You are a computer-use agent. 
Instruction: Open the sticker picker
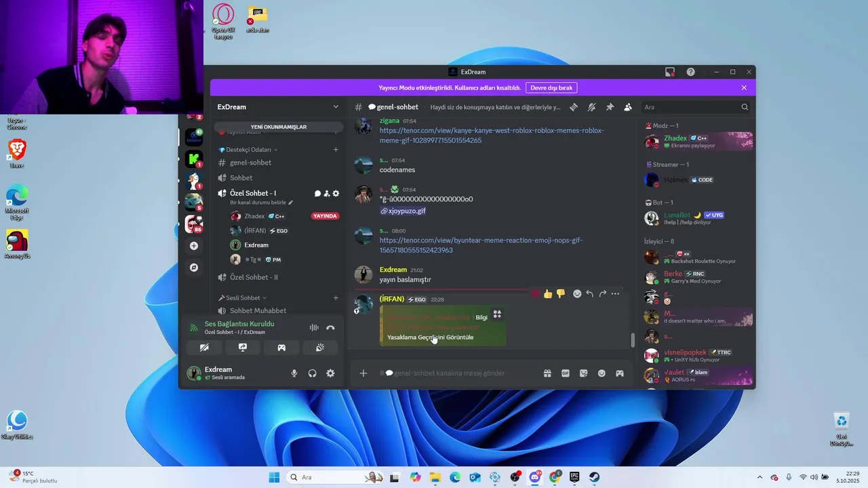tap(583, 373)
